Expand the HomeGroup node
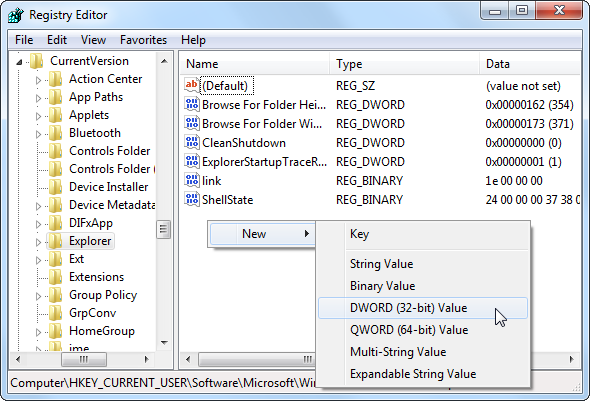The width and height of the screenshot is (590, 401). [38, 332]
